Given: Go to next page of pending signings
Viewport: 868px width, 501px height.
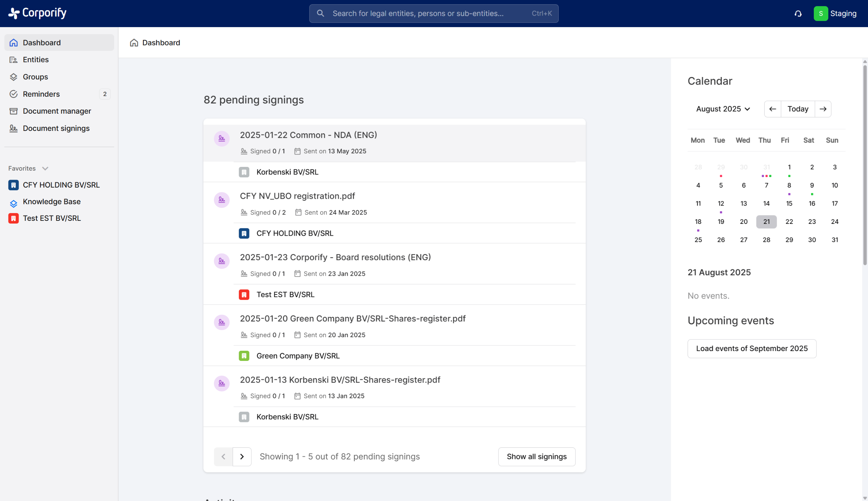Looking at the screenshot, I should (x=242, y=456).
